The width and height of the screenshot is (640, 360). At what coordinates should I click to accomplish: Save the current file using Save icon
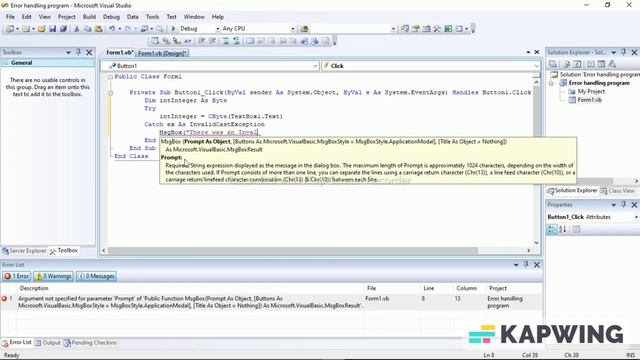(x=53, y=29)
